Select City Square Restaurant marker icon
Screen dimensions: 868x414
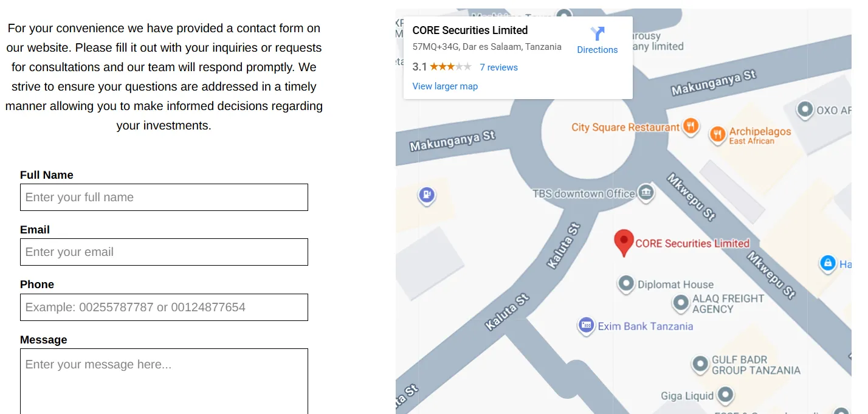click(x=691, y=127)
